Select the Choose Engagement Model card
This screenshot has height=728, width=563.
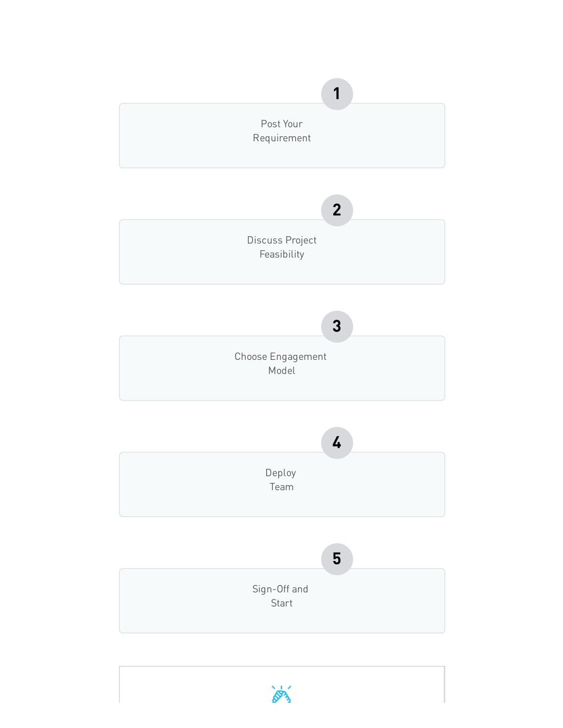click(x=282, y=368)
